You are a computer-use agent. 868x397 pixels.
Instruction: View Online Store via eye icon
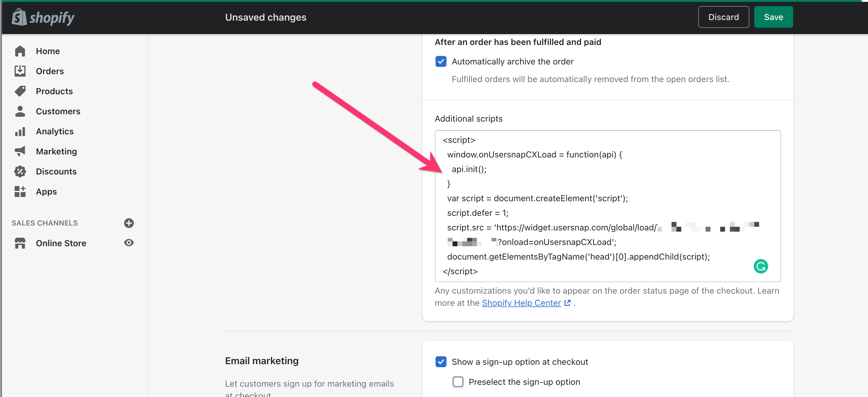point(129,243)
